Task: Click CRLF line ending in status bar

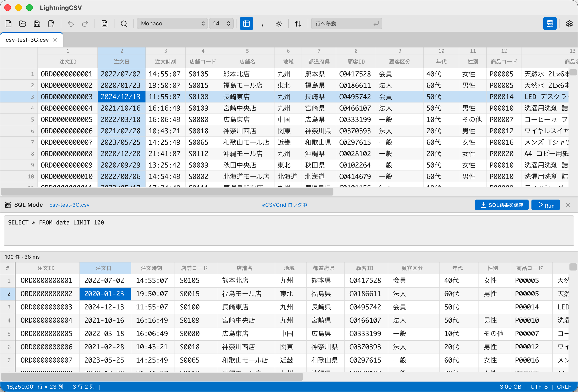Action: pos(564,387)
